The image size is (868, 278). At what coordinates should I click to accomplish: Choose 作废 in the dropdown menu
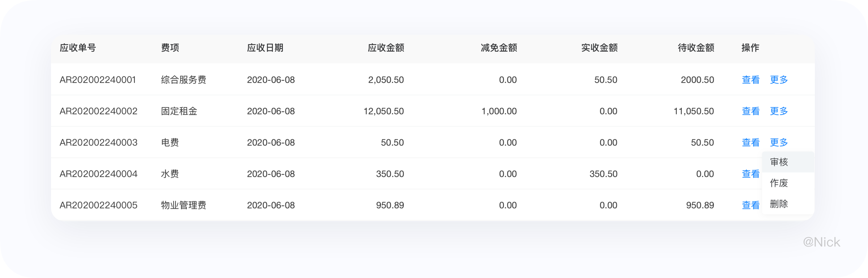(779, 183)
